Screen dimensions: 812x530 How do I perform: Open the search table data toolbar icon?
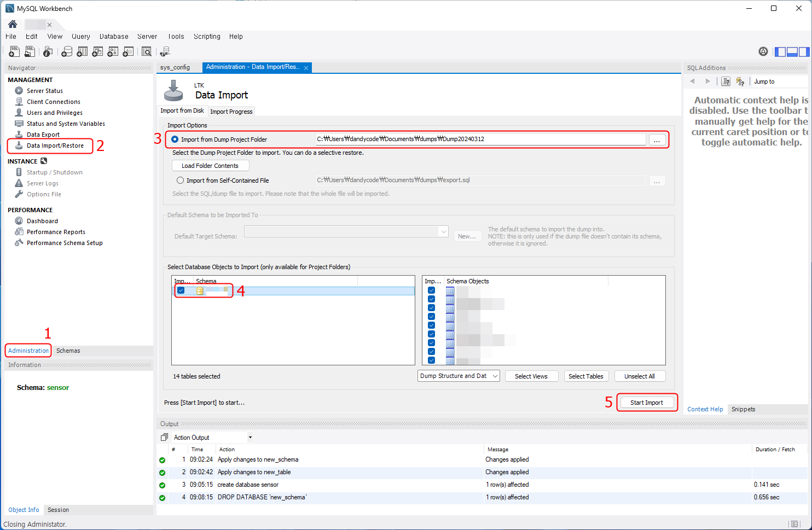click(146, 51)
